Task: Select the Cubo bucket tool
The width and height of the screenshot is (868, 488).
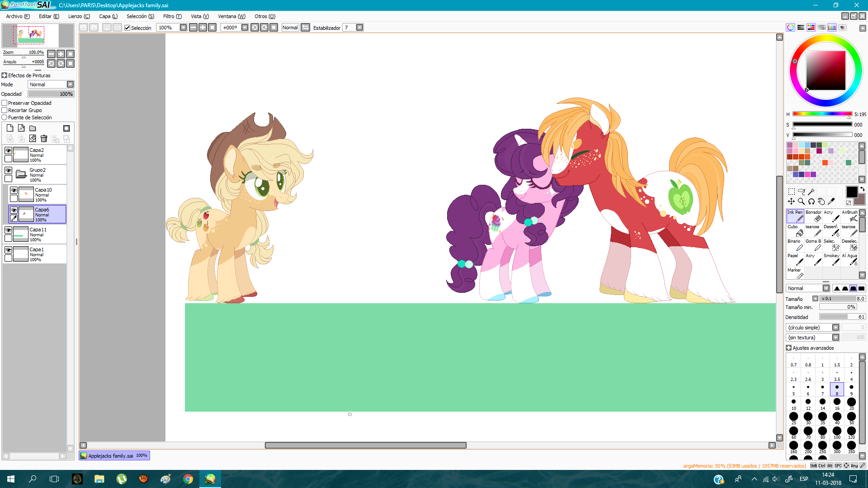Action: (x=795, y=230)
